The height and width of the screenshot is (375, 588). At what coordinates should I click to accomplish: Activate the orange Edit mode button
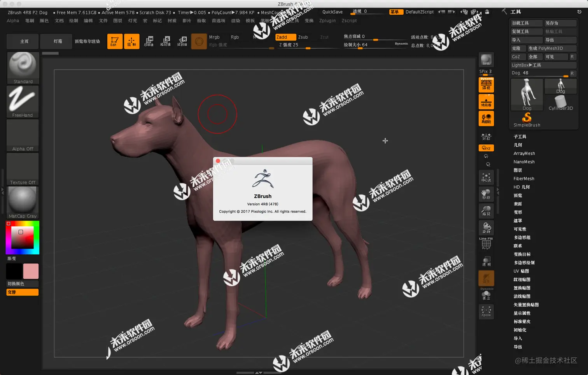(115, 41)
